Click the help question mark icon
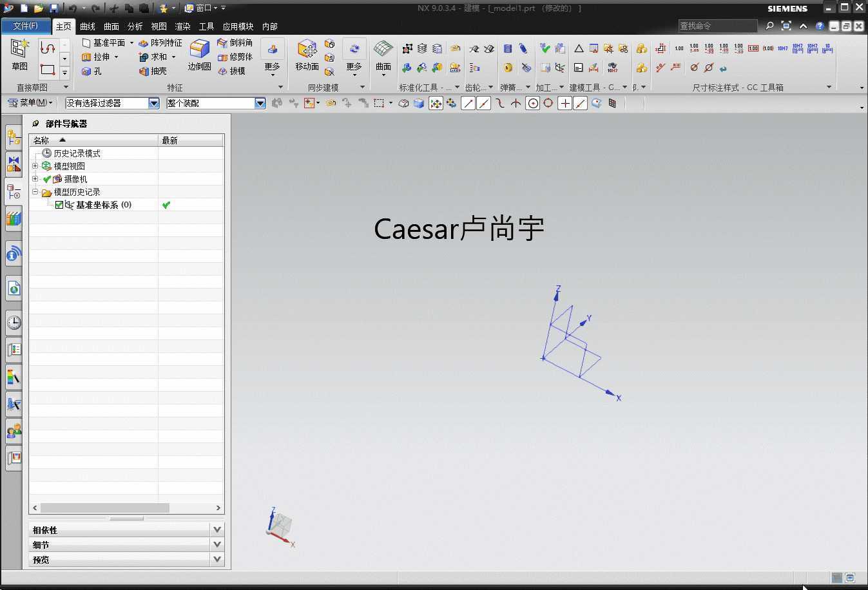The width and height of the screenshot is (868, 590). (820, 26)
